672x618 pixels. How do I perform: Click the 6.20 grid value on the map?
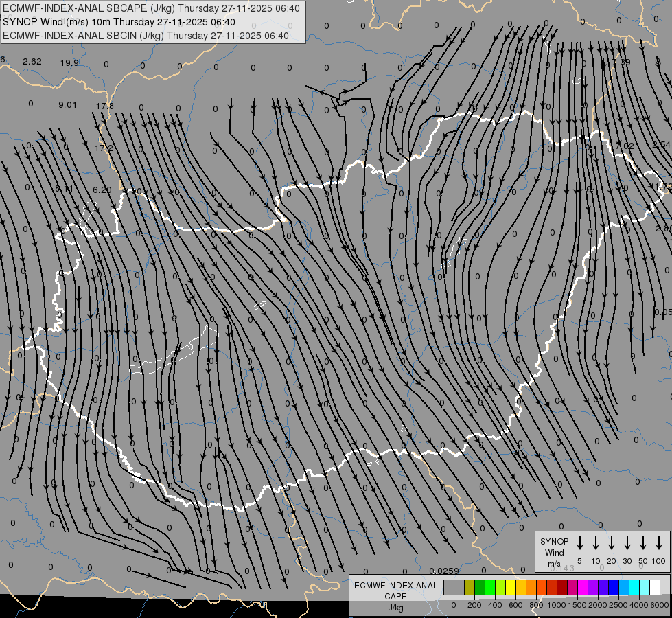pyautogui.click(x=102, y=190)
